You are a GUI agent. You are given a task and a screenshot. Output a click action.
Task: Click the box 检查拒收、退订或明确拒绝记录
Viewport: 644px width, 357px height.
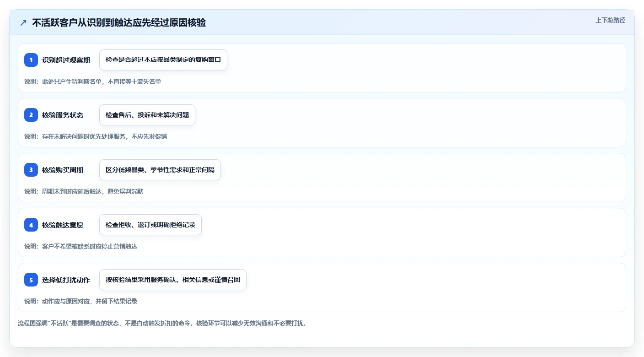tap(150, 225)
